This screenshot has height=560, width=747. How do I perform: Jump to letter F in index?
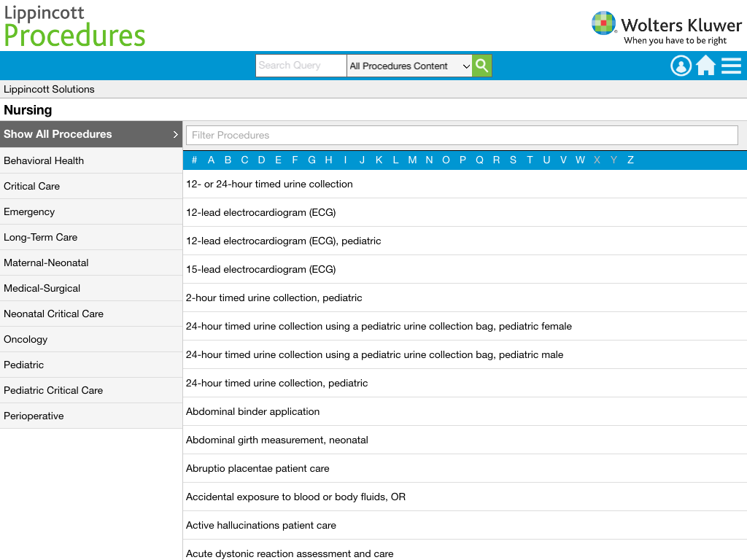[295, 160]
